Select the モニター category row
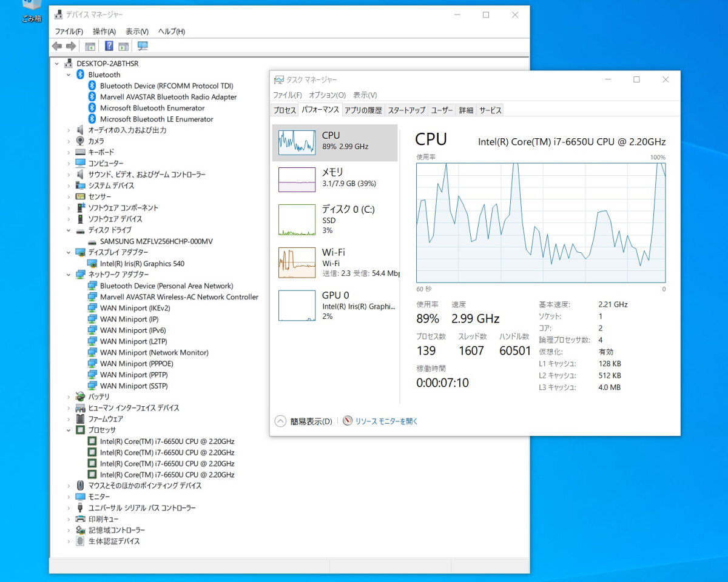 93,497
